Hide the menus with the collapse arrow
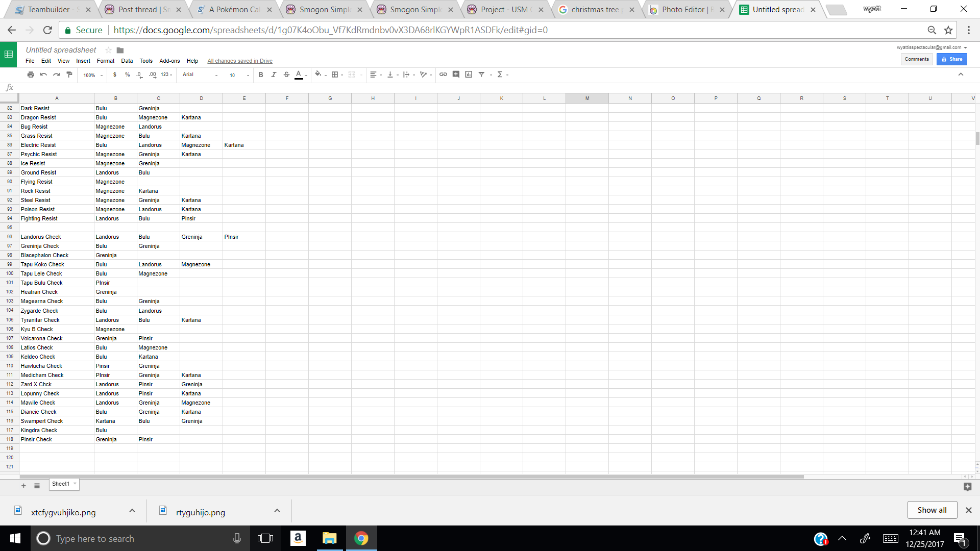Viewport: 980px width, 551px height. 961,74
